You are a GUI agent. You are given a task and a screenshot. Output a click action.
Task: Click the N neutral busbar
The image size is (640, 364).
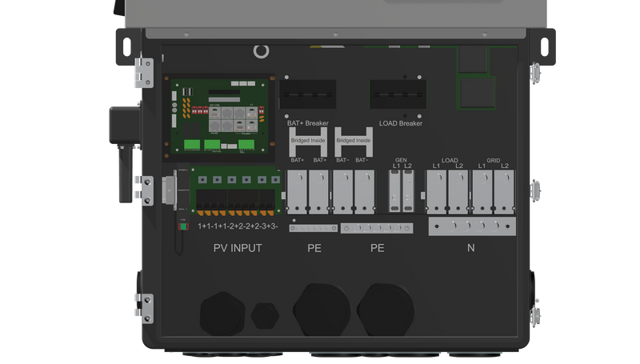point(470,227)
